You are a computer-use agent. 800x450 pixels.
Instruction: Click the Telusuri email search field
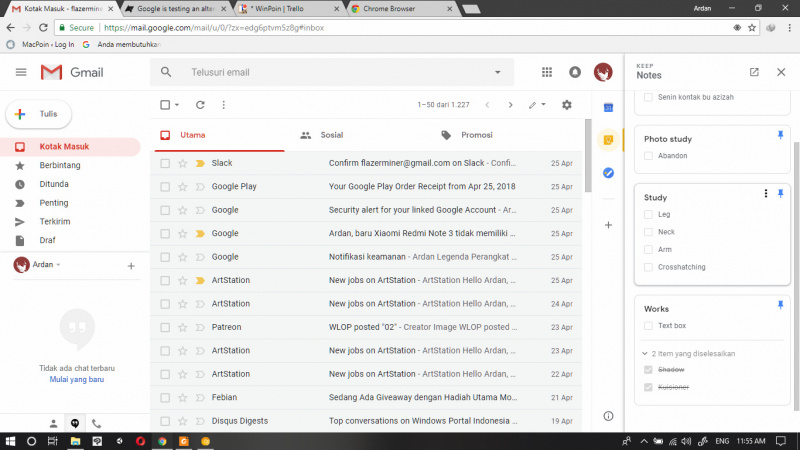coord(332,72)
